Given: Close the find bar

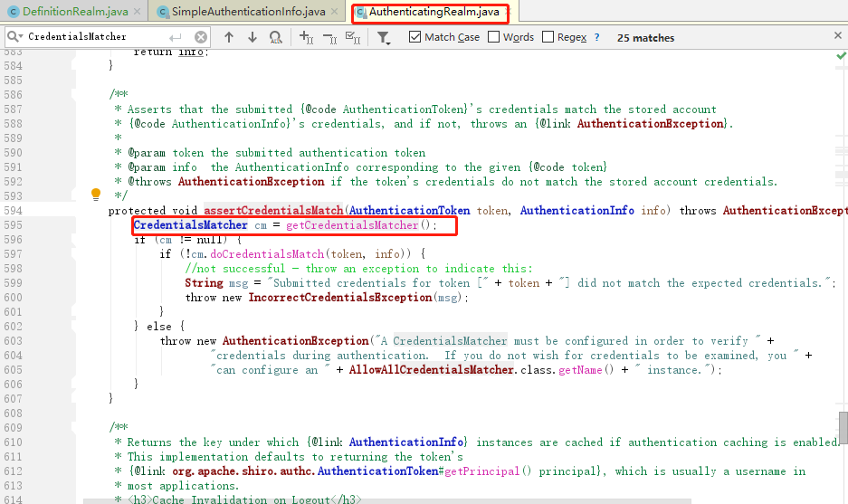Looking at the screenshot, I should click(x=838, y=35).
